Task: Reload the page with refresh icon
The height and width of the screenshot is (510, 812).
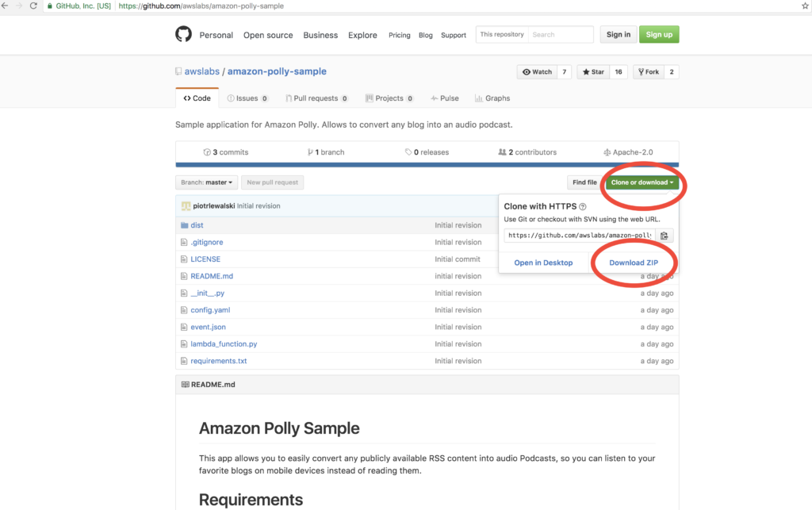Action: click(x=33, y=6)
